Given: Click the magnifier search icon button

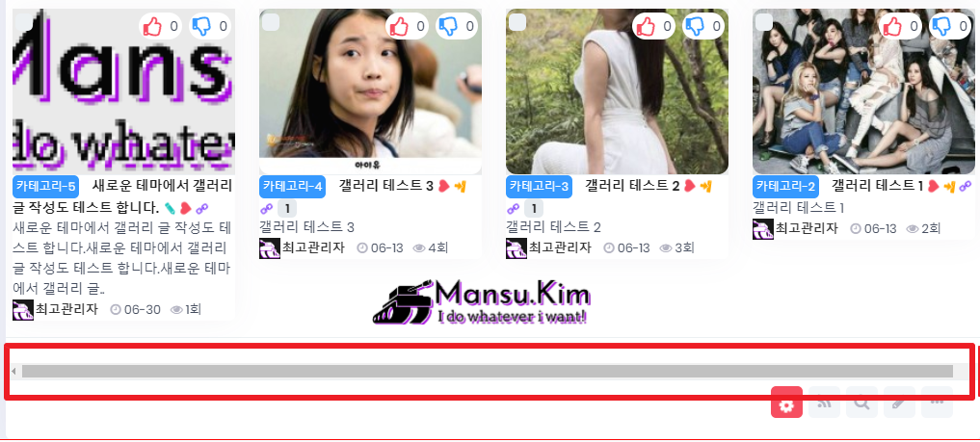Looking at the screenshot, I should coord(861,403).
